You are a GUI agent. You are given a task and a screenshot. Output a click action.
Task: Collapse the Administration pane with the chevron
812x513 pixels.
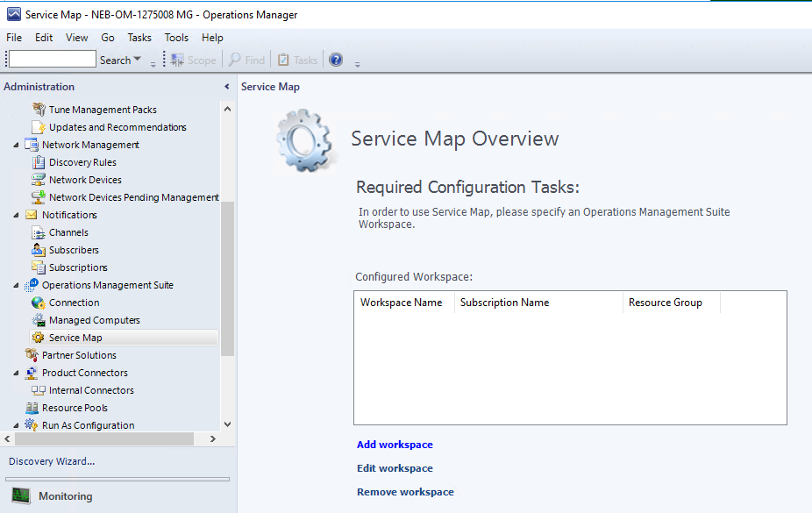point(226,86)
